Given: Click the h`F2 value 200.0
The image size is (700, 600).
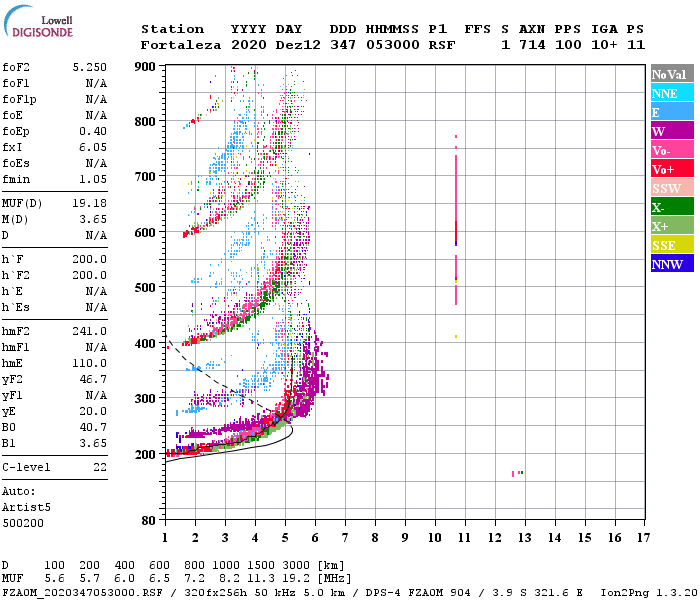Looking at the screenshot, I should [90, 275].
